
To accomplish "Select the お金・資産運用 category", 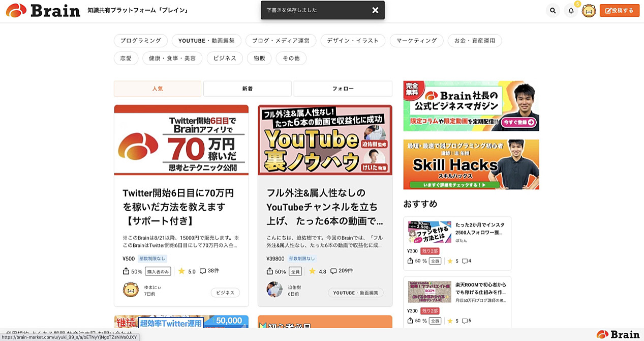I will (x=475, y=41).
